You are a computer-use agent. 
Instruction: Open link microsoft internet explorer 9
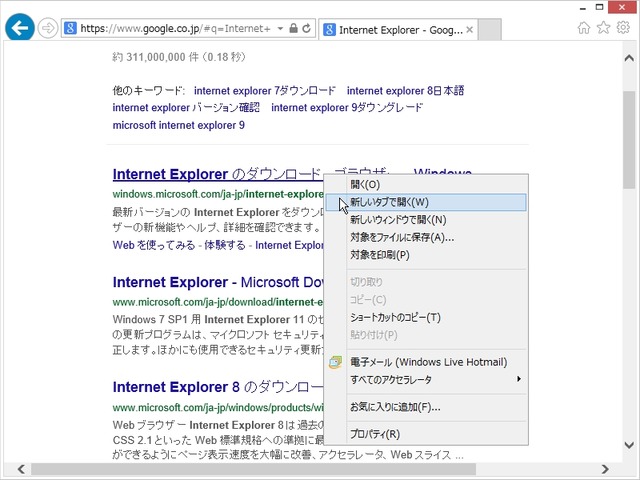click(x=179, y=125)
